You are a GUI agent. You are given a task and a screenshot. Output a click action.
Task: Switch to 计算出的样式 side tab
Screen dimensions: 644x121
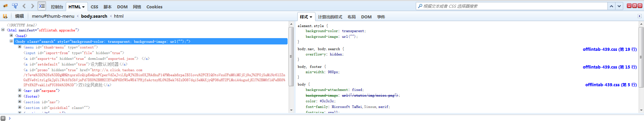point(330,17)
